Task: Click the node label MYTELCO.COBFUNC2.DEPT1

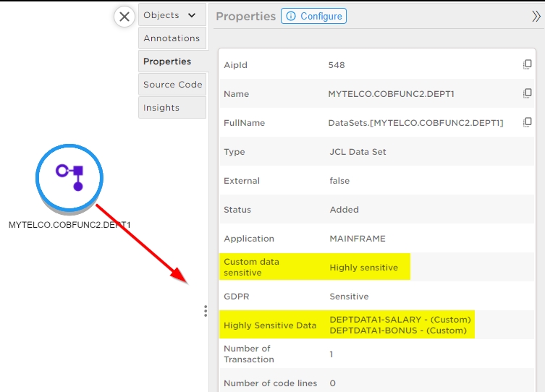Action: pyautogui.click(x=69, y=225)
